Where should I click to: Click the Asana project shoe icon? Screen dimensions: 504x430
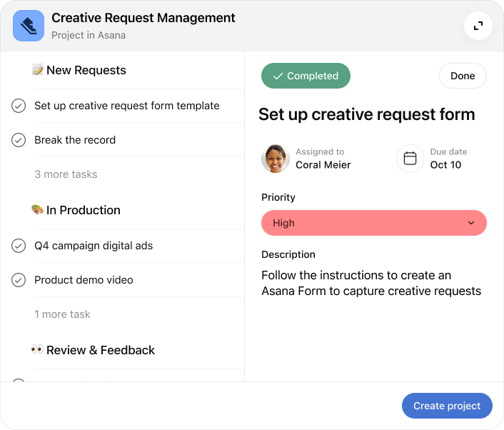tap(29, 26)
